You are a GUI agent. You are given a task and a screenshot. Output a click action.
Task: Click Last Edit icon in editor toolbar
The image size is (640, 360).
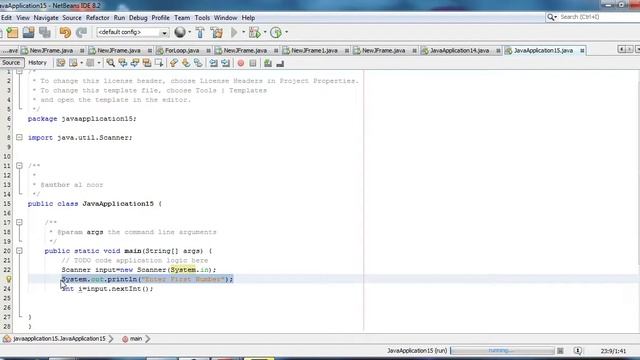click(x=61, y=63)
